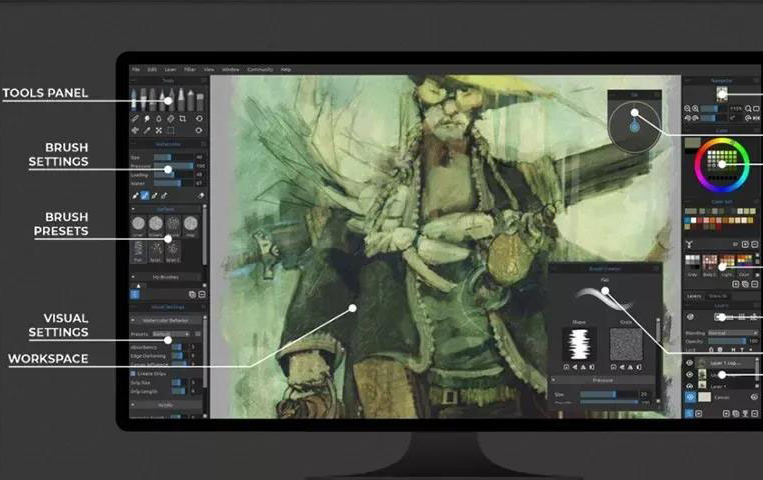Remove layer icon at Layers panel bottom
The image size is (763, 480).
(755, 413)
